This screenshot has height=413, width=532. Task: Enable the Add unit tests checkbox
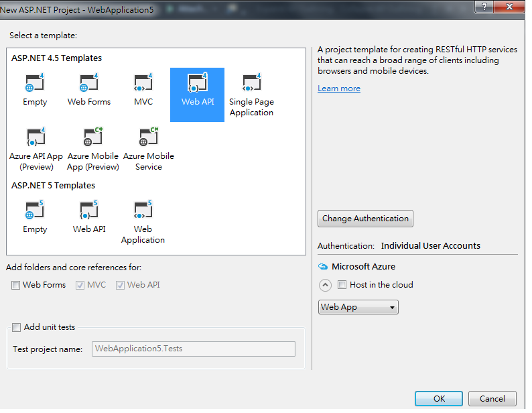pos(16,327)
